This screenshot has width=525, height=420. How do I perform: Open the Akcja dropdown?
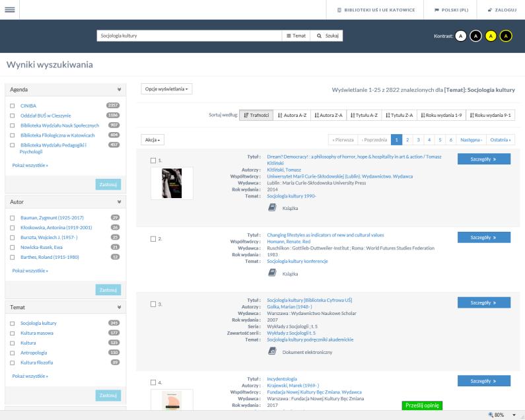point(153,139)
